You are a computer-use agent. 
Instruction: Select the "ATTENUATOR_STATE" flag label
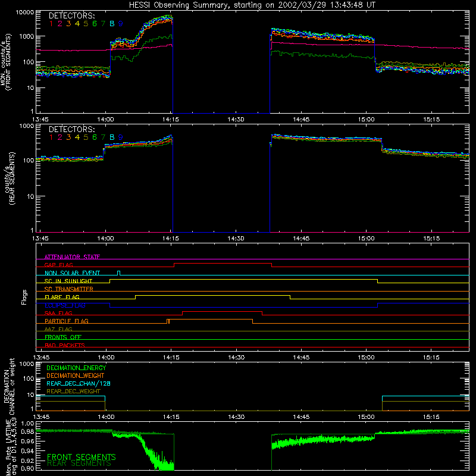click(72, 257)
